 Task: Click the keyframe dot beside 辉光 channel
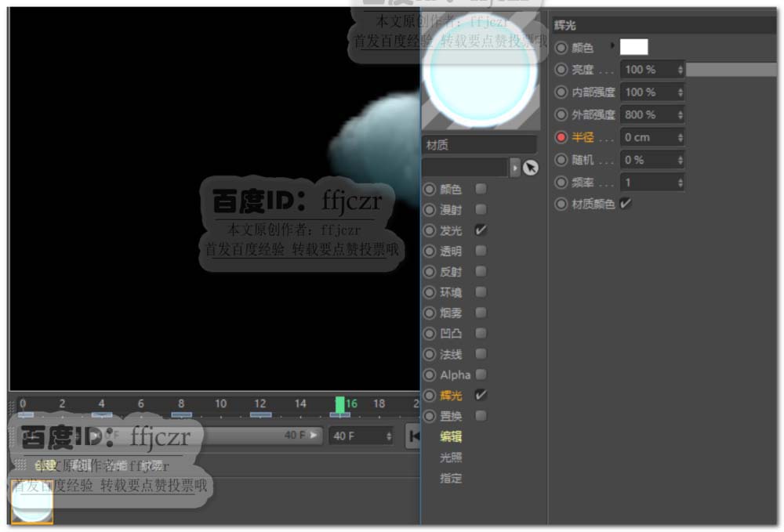point(430,396)
